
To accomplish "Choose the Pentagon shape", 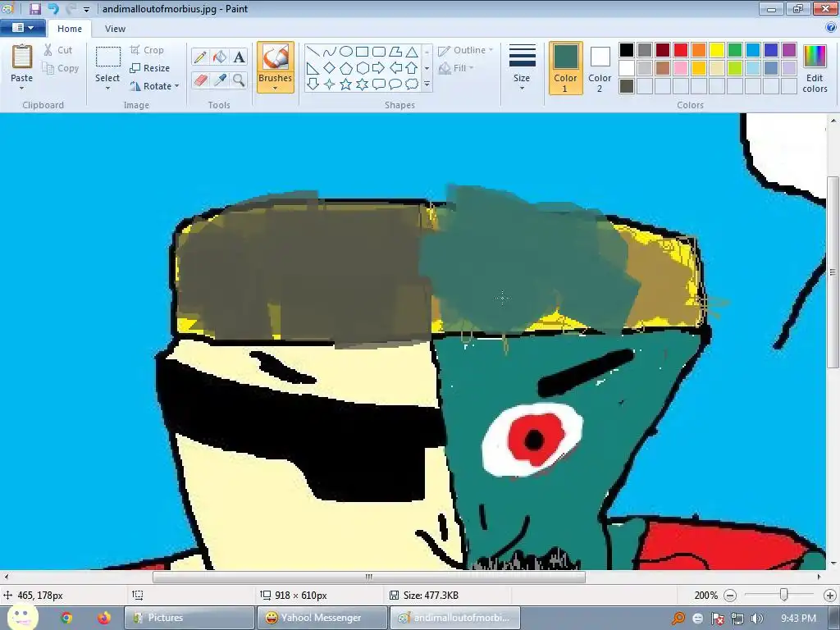I will pyautogui.click(x=346, y=68).
